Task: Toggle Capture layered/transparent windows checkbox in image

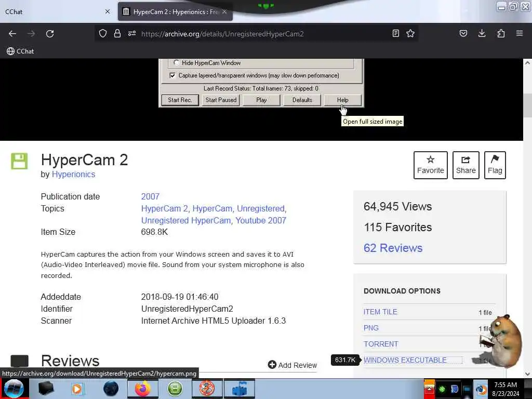Action: tap(172, 75)
